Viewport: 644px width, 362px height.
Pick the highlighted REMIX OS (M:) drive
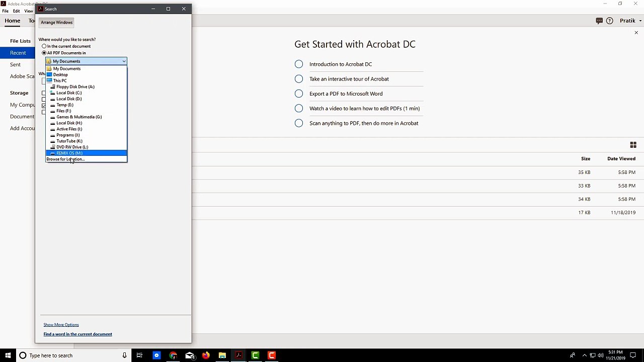click(86, 153)
